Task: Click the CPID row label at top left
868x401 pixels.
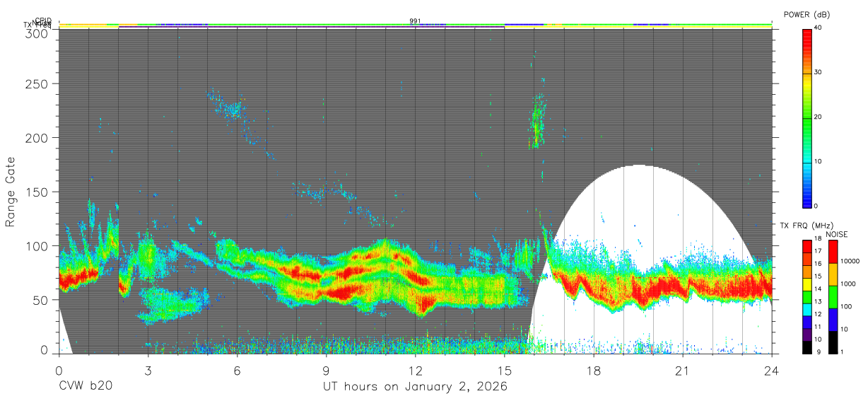Action: 44,21
